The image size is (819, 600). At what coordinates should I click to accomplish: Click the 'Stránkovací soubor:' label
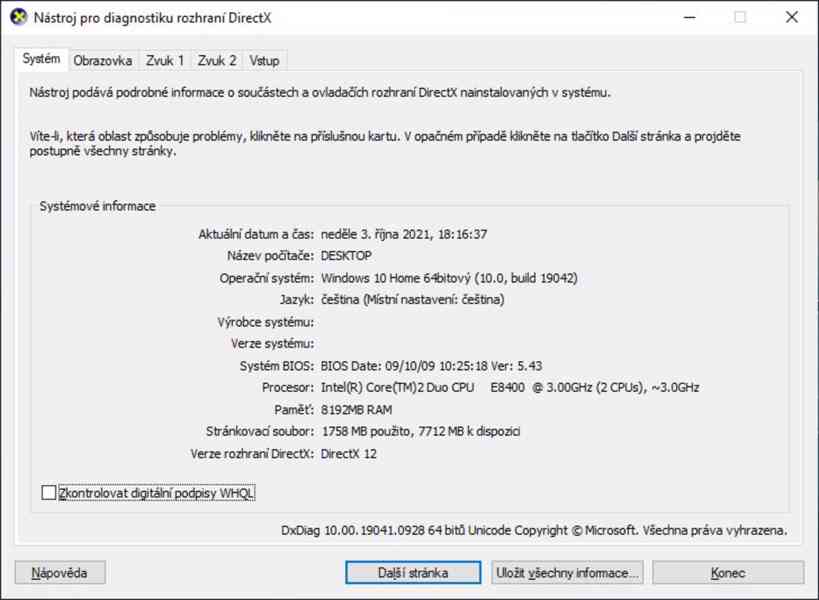pos(260,431)
